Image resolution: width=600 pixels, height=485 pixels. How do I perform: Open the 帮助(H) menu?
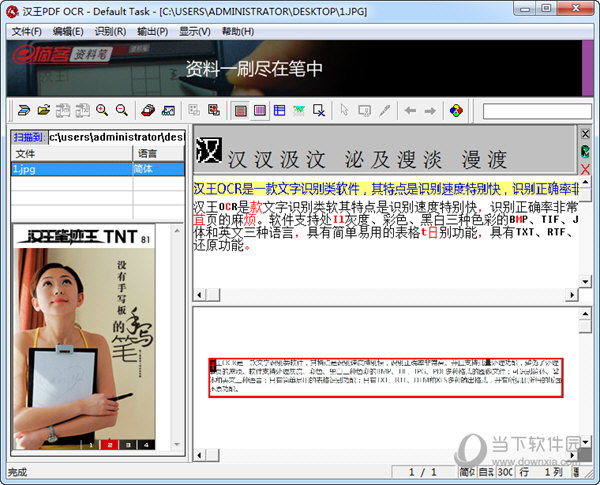238,31
